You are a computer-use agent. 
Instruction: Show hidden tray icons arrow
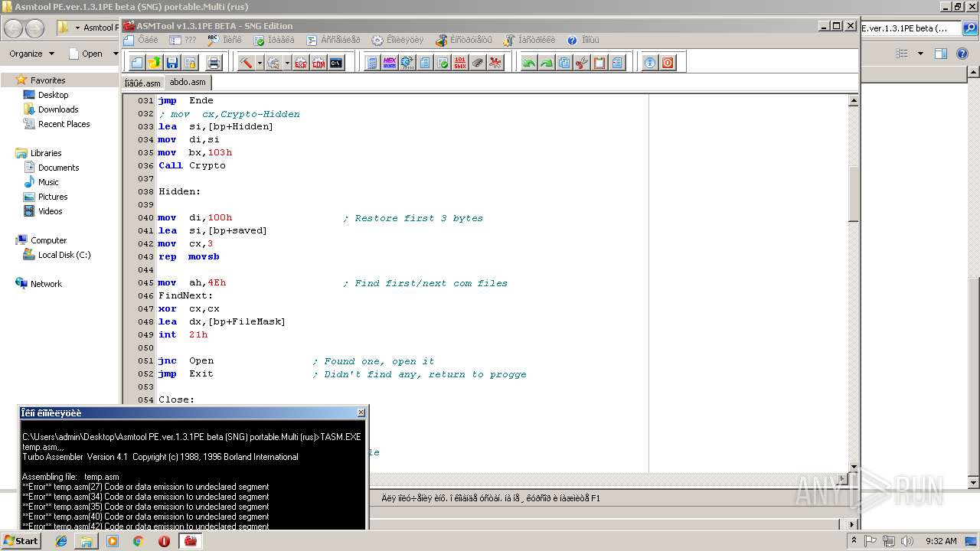click(x=854, y=541)
